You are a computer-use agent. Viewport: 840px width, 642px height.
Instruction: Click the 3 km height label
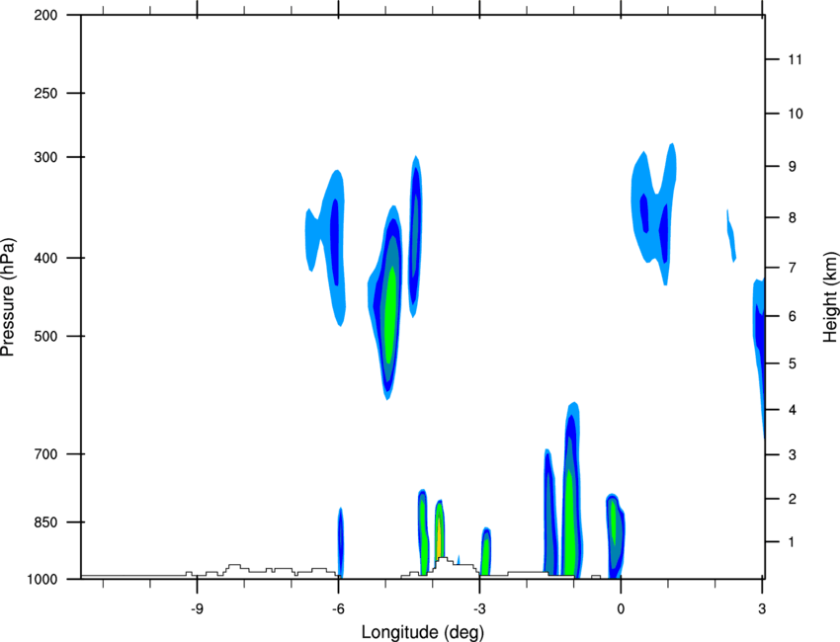point(792,455)
